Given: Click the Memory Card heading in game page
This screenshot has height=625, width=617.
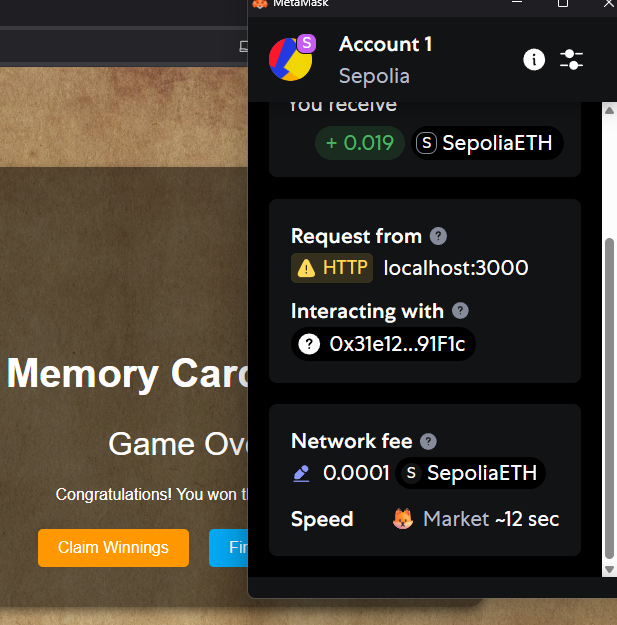Looking at the screenshot, I should [127, 373].
